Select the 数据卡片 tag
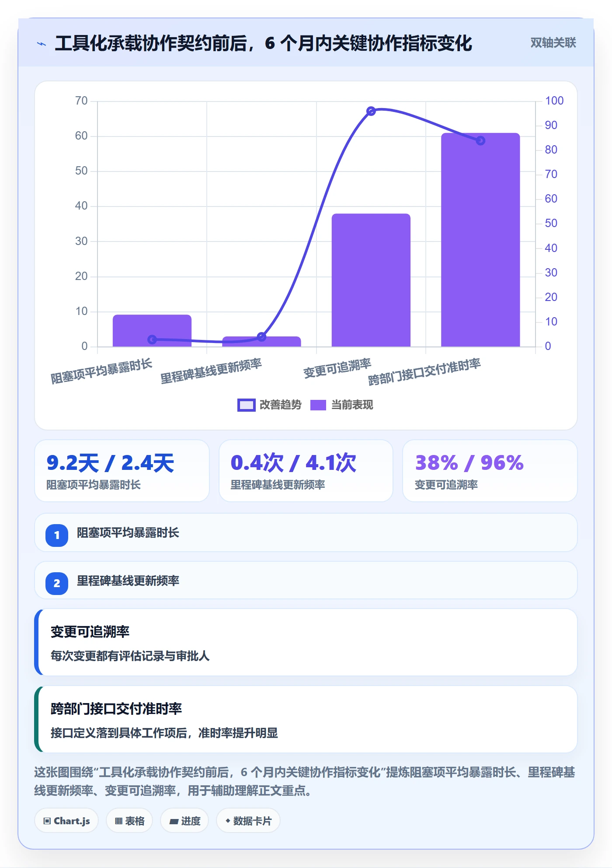The height and width of the screenshot is (868, 612). coord(248,821)
